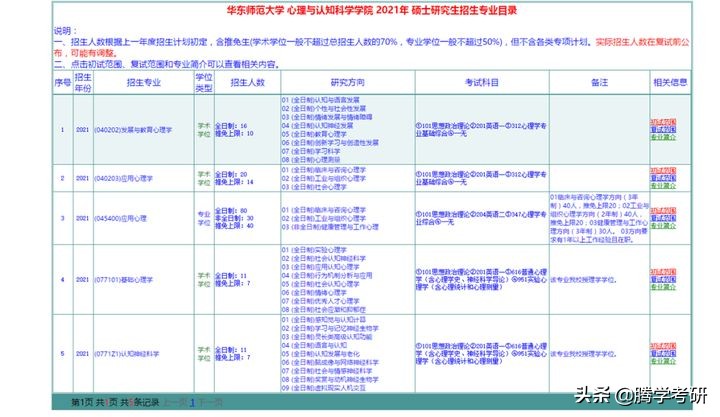
Task: Click direction 01 (全日制)认知与语言发展
Action: [321, 100]
